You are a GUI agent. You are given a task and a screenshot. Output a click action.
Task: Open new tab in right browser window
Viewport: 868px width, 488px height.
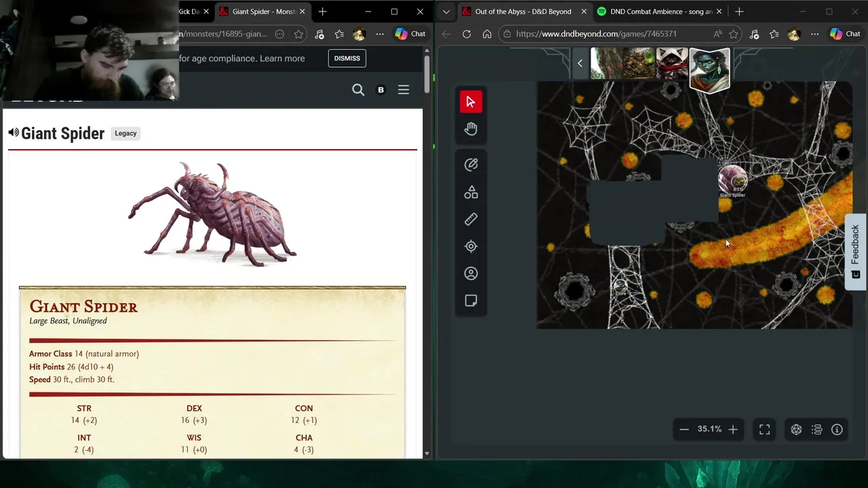coord(739,12)
